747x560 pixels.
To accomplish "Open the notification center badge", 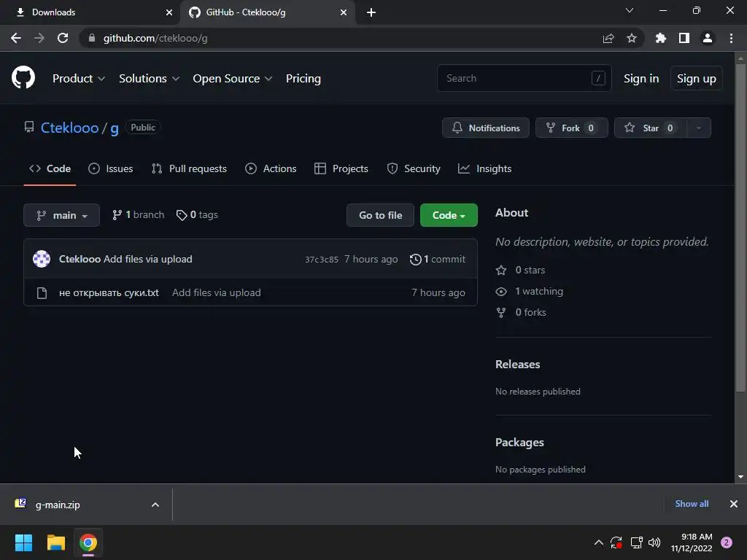I will tap(727, 542).
